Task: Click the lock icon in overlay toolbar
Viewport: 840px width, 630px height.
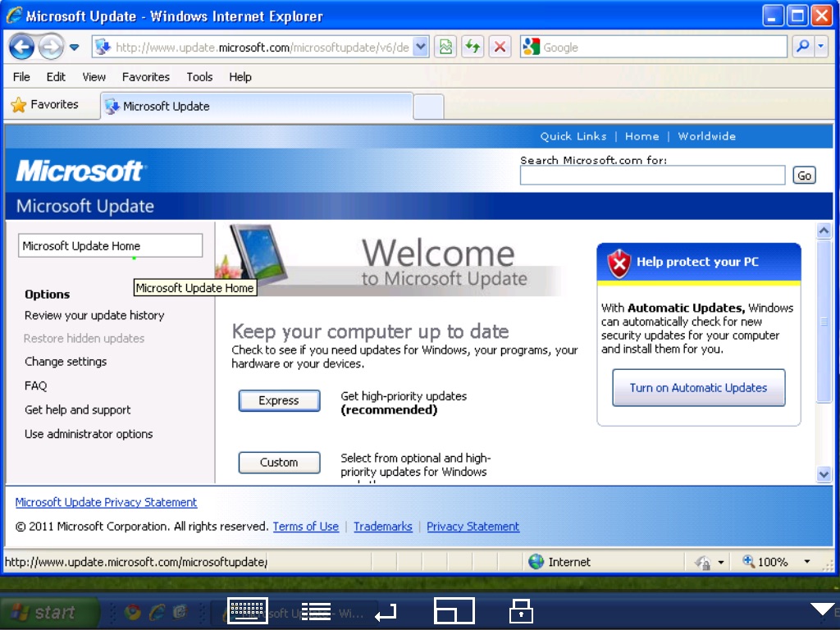Action: click(x=521, y=611)
